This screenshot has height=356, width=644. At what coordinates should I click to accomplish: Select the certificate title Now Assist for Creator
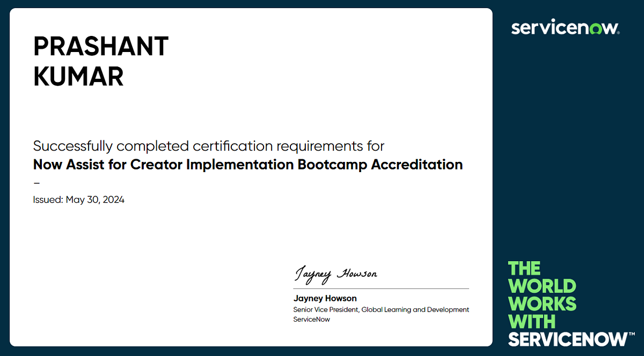click(247, 165)
